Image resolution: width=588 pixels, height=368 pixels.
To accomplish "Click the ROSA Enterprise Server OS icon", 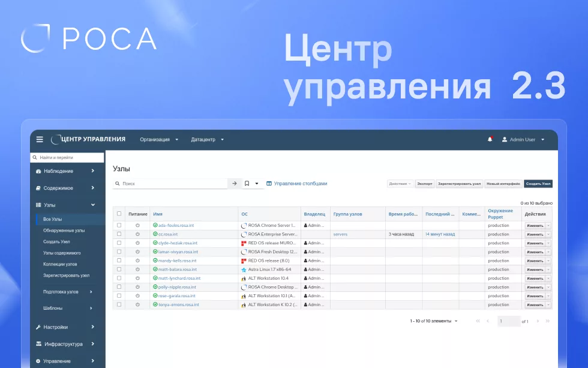I will [x=244, y=235].
